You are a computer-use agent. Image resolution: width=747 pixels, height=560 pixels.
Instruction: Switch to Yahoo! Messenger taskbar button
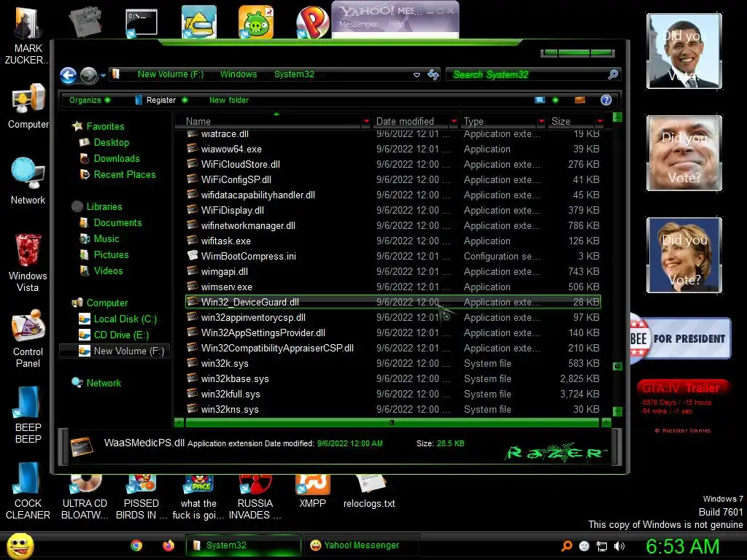[x=361, y=545]
